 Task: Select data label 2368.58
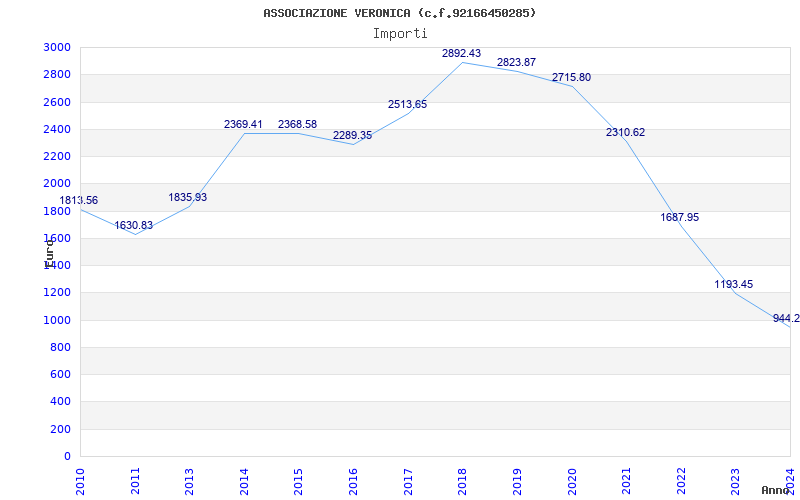(297, 124)
